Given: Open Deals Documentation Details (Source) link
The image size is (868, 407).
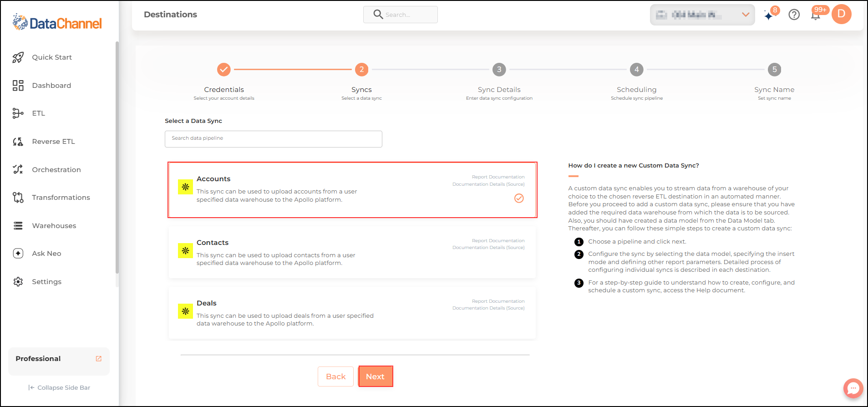Looking at the screenshot, I should pyautogui.click(x=488, y=308).
